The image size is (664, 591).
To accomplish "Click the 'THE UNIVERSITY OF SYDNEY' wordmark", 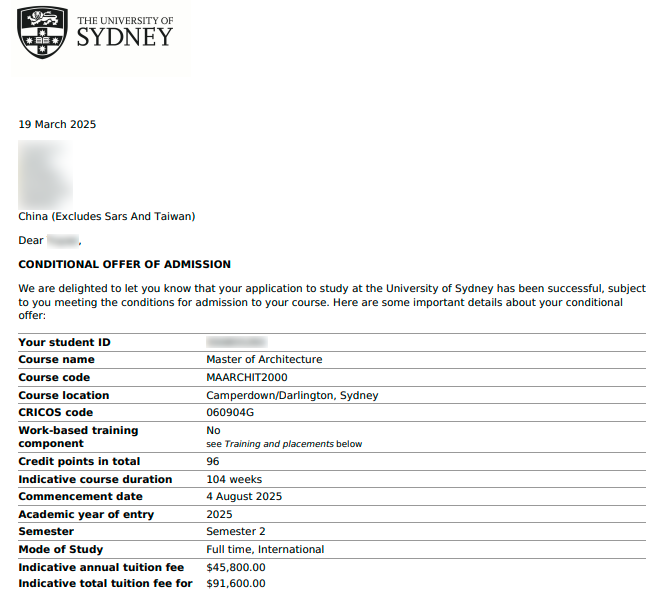I will pyautogui.click(x=125, y=32).
